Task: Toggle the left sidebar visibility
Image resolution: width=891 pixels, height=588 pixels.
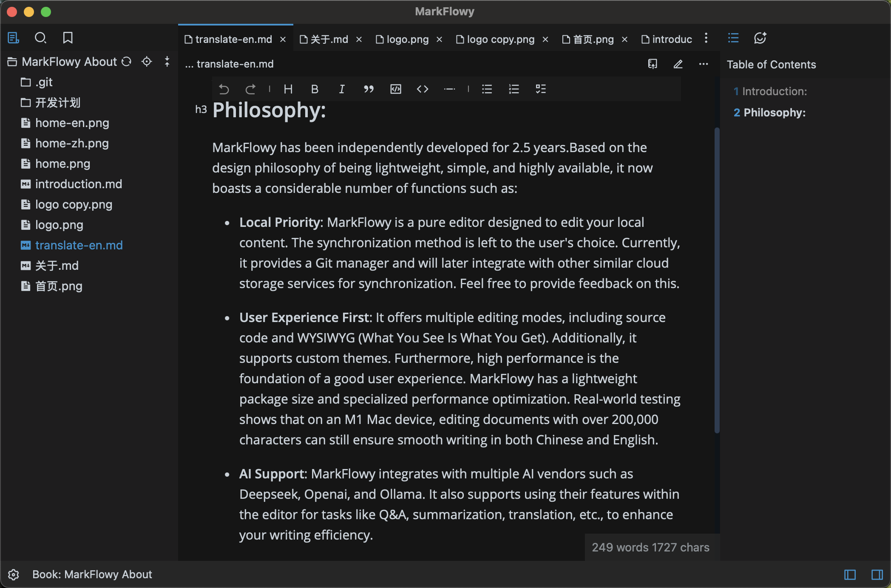Action: pos(850,575)
